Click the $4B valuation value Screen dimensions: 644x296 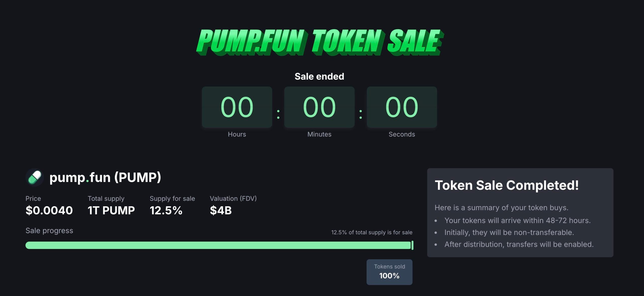(221, 210)
